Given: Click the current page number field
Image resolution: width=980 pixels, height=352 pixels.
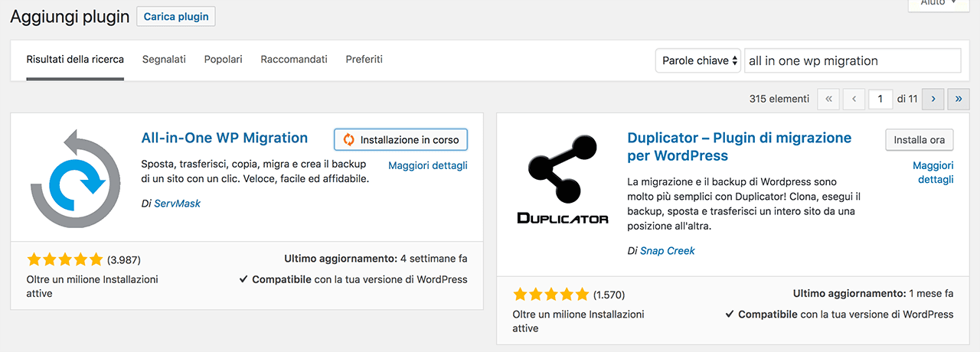Looking at the screenshot, I should [880, 99].
